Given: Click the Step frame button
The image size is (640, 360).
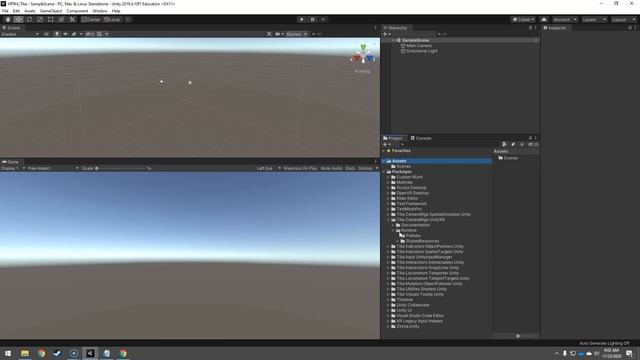Looking at the screenshot, I should pyautogui.click(x=323, y=20).
